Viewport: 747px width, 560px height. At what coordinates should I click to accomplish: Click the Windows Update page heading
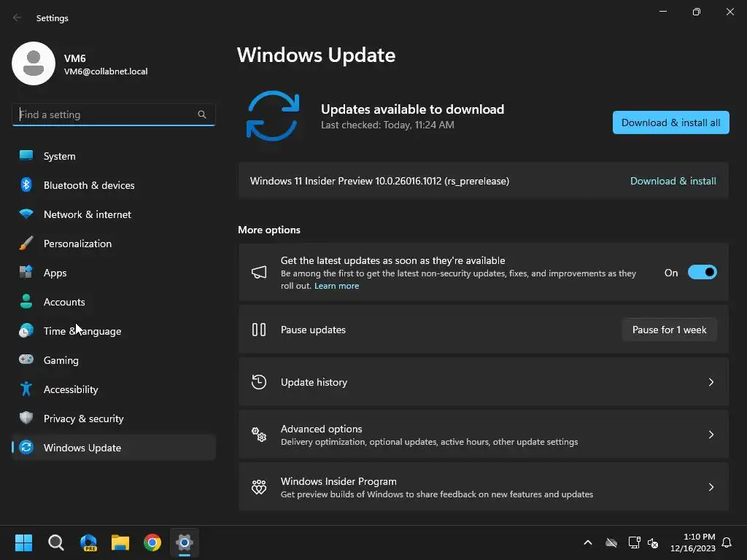pyautogui.click(x=317, y=55)
